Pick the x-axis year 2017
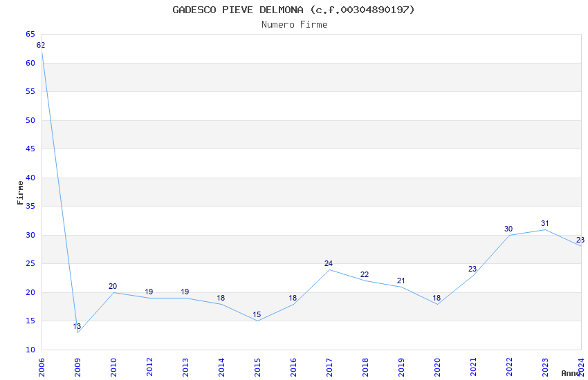Viewport: 588px width, 380px height. 329,367
